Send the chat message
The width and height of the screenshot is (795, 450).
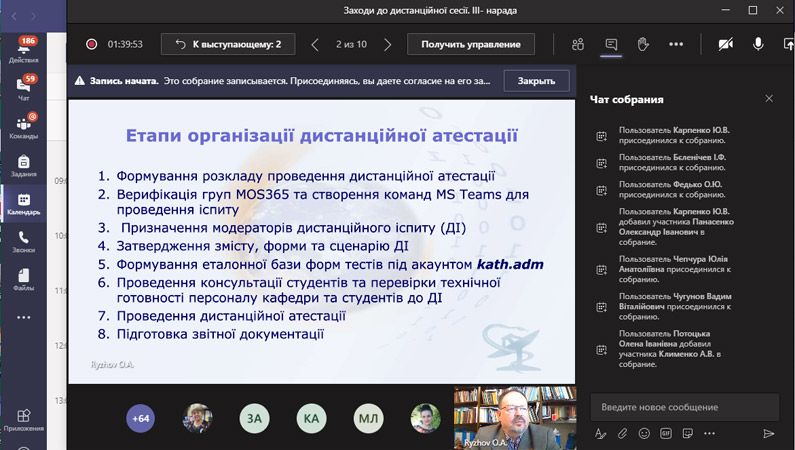coord(769,433)
